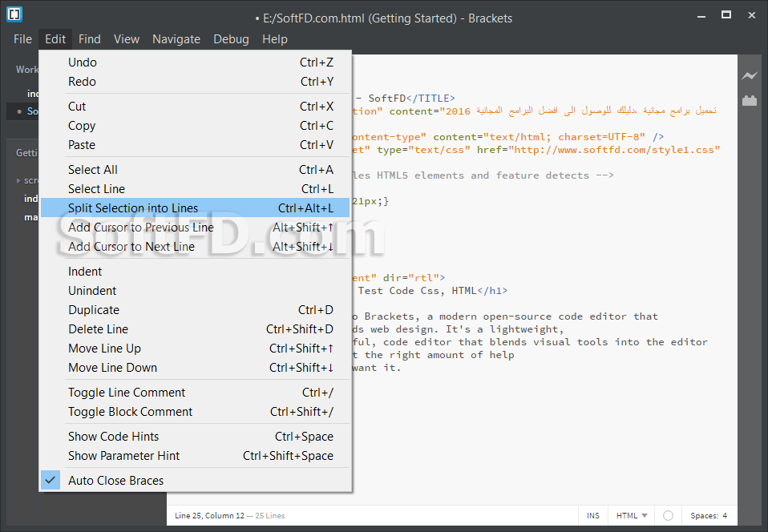Viewport: 768px width, 532px height.
Task: Toggle INS insert mode indicator
Action: [593, 515]
